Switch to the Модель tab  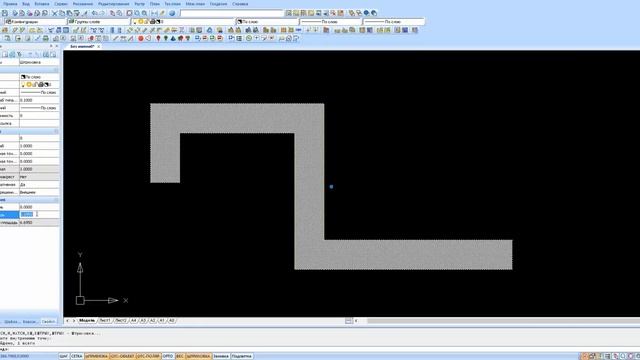(x=87, y=321)
